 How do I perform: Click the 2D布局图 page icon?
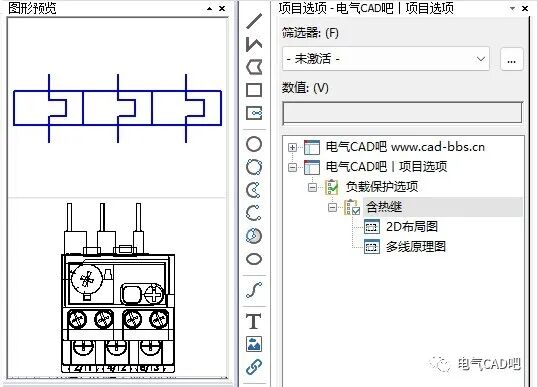[372, 227]
